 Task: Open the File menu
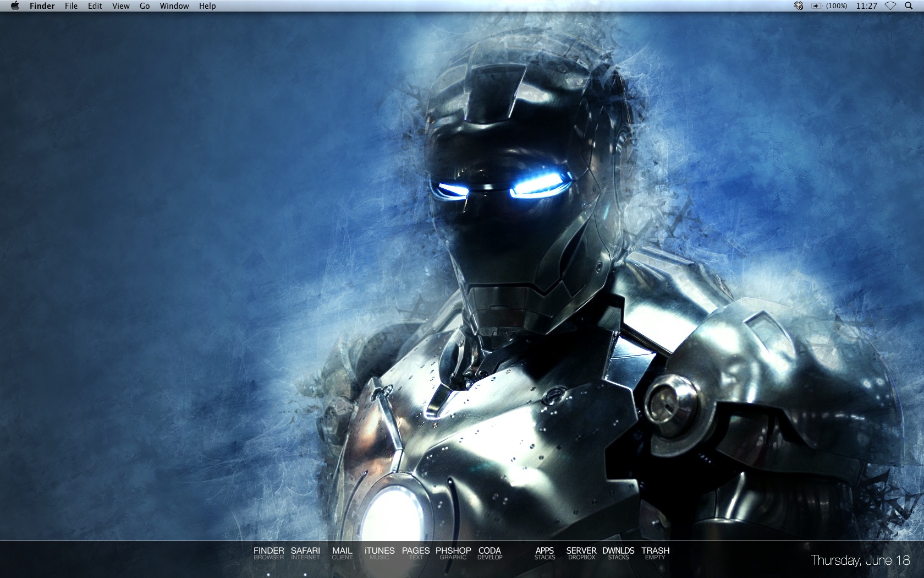[71, 6]
